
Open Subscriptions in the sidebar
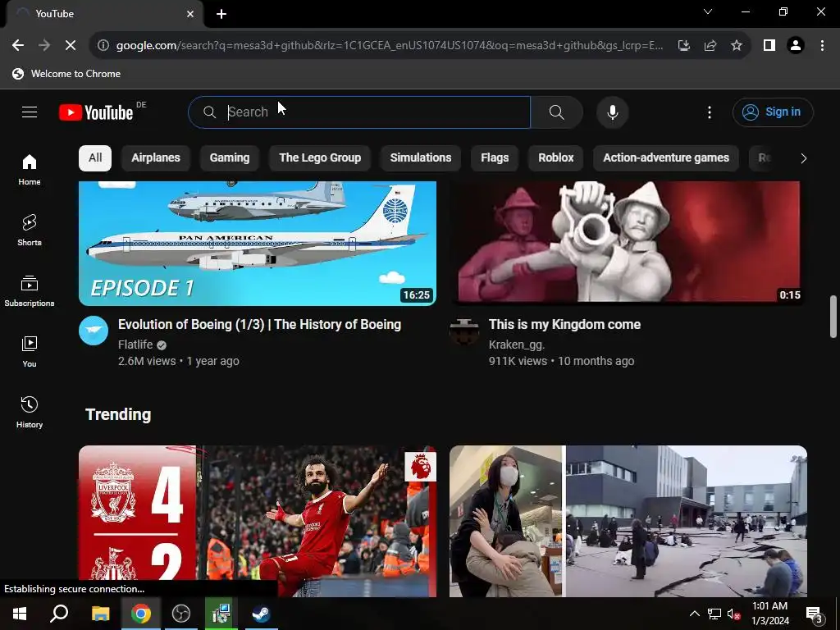pyautogui.click(x=30, y=291)
